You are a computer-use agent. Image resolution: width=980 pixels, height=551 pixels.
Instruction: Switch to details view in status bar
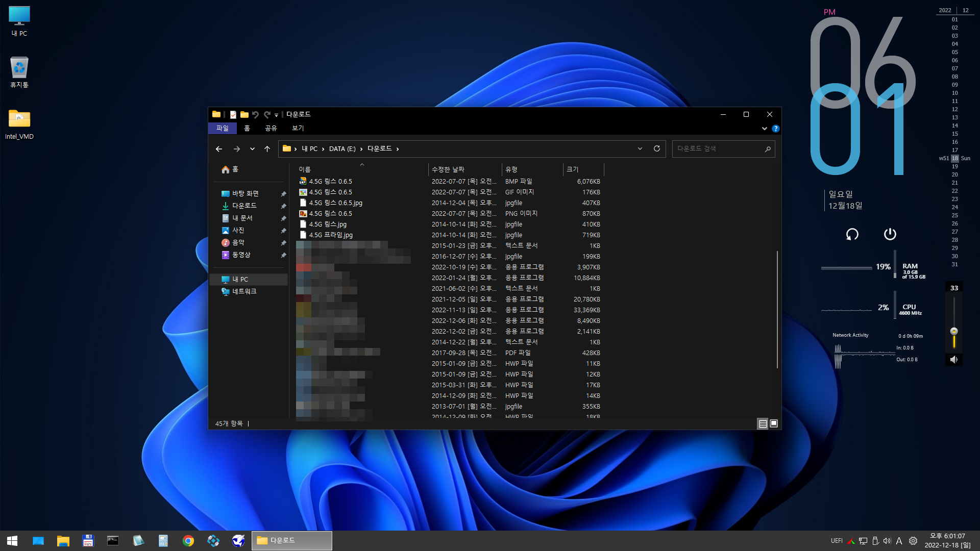point(763,423)
